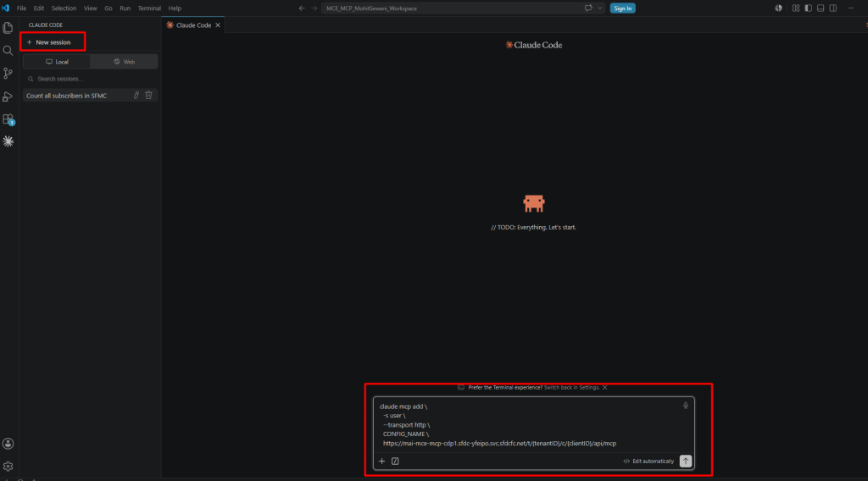Switch sessions list to Web

[124, 62]
